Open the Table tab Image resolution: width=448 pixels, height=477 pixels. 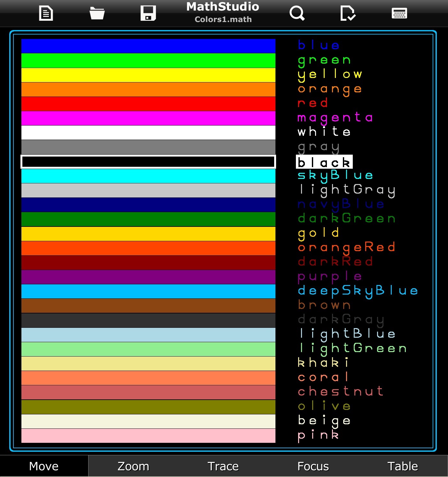402,466
